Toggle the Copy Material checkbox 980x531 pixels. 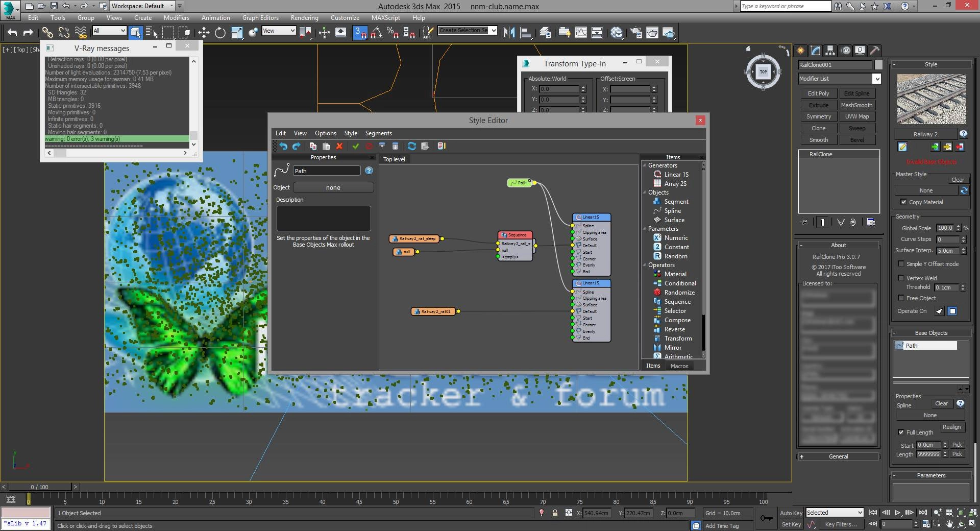tap(903, 202)
